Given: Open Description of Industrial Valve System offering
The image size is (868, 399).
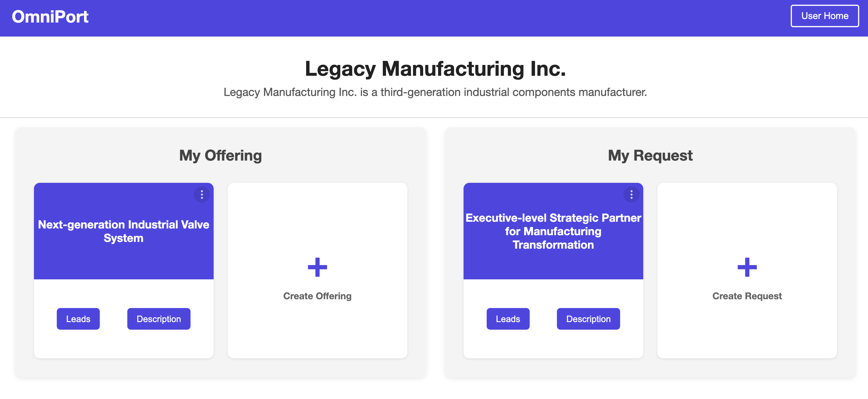Looking at the screenshot, I should point(159,319).
